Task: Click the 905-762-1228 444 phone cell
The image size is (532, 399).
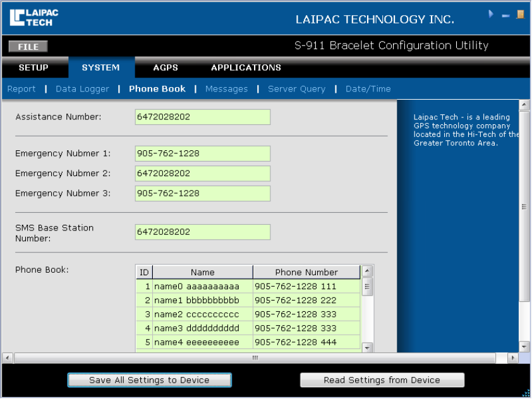Action: click(306, 342)
